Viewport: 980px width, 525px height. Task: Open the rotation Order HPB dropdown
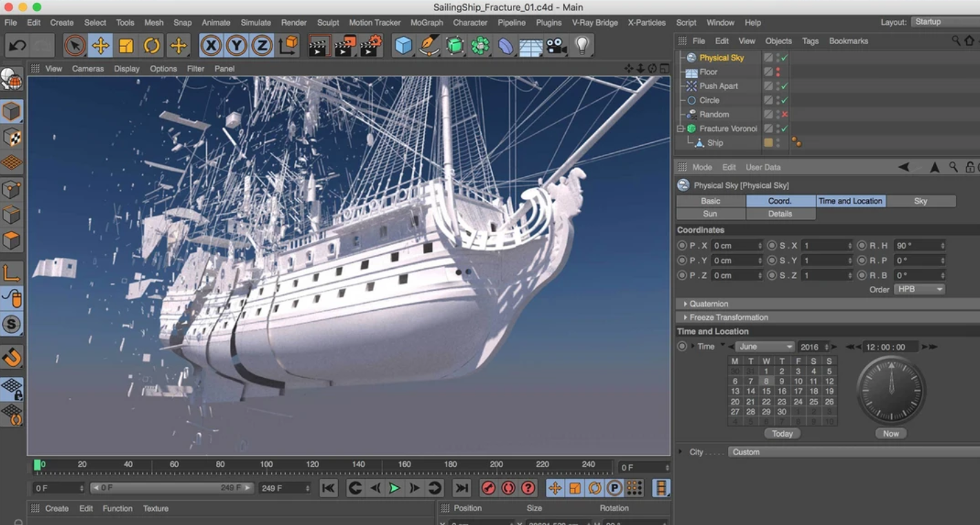click(919, 289)
